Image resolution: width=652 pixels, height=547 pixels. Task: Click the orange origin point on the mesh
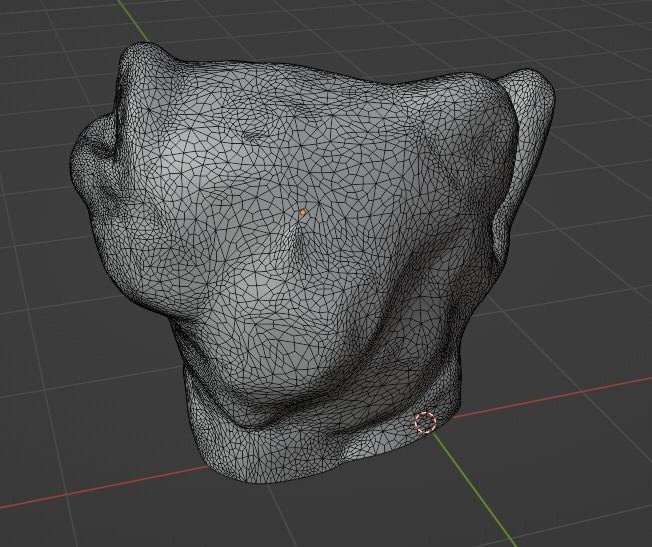point(303,213)
